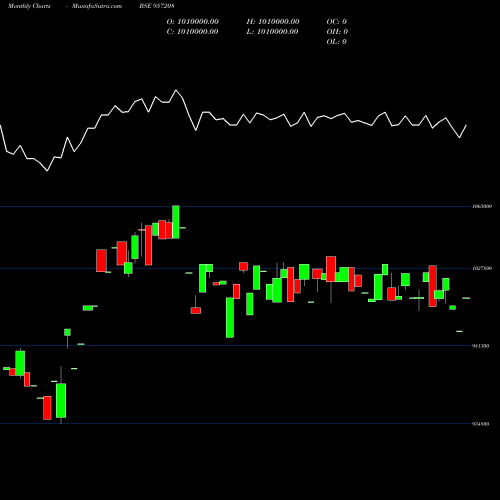Click the last small green dash candle
This screenshot has height=500, width=500.
tap(466, 298)
